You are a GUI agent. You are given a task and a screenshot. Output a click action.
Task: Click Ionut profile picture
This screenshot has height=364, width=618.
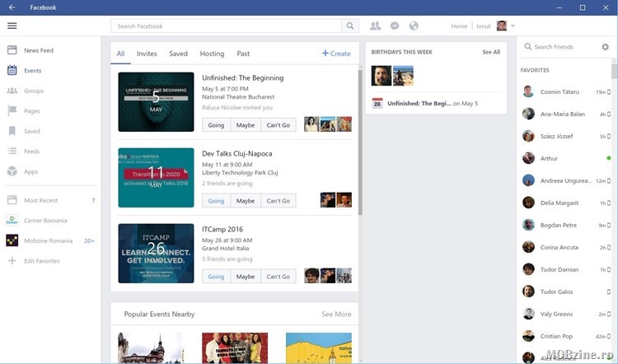[x=502, y=26]
